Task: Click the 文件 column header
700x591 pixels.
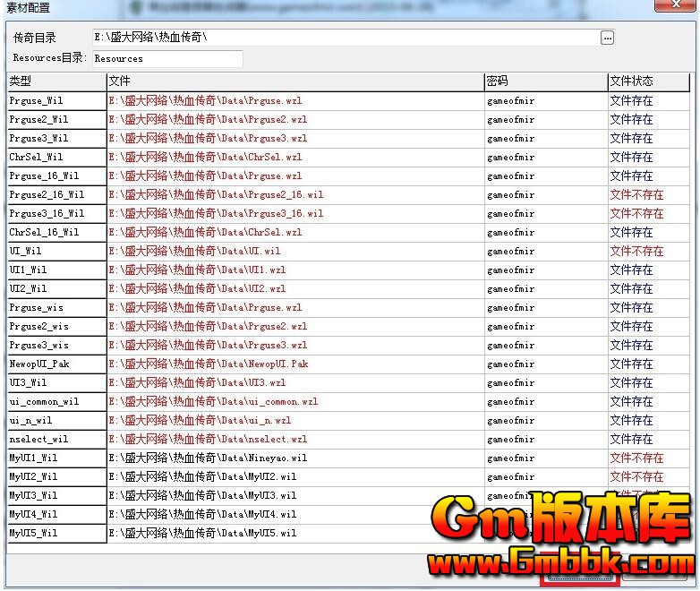Action: 295,81
